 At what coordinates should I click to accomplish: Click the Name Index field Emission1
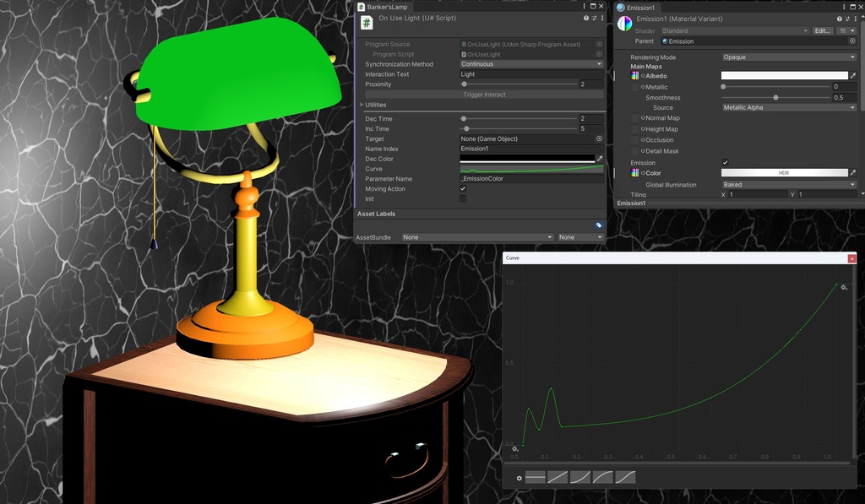point(531,149)
